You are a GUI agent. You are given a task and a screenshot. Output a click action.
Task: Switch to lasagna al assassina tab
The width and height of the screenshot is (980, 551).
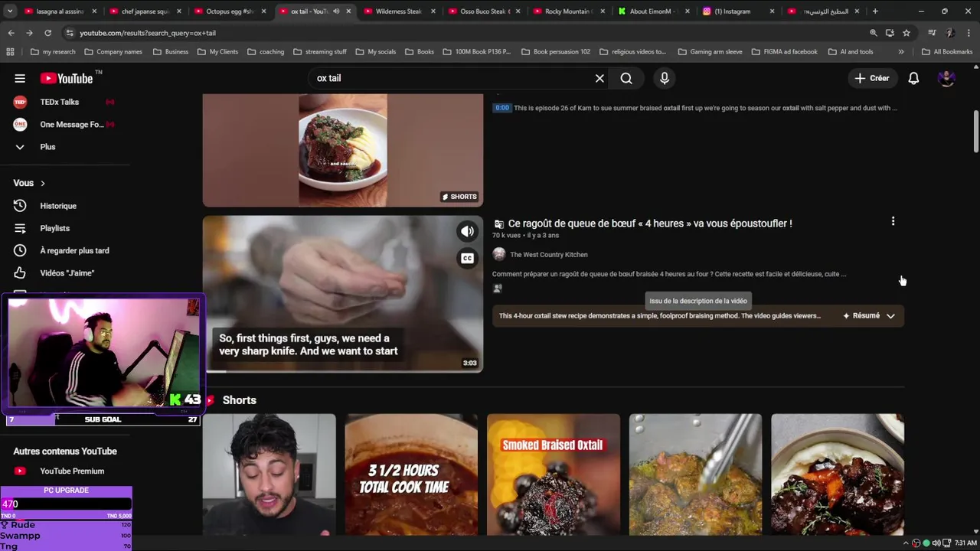[59, 11]
